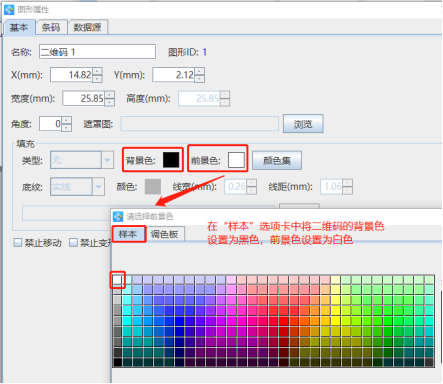Screen dimensions: 443x384
Task: Click the white 前景色 swatch
Action: coord(236,160)
